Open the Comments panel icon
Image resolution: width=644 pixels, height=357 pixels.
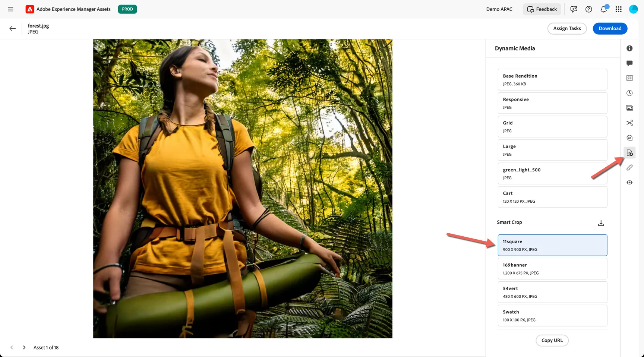point(629,63)
